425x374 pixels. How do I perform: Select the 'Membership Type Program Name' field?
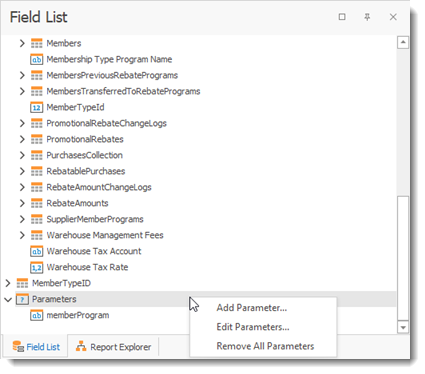pyautogui.click(x=109, y=59)
